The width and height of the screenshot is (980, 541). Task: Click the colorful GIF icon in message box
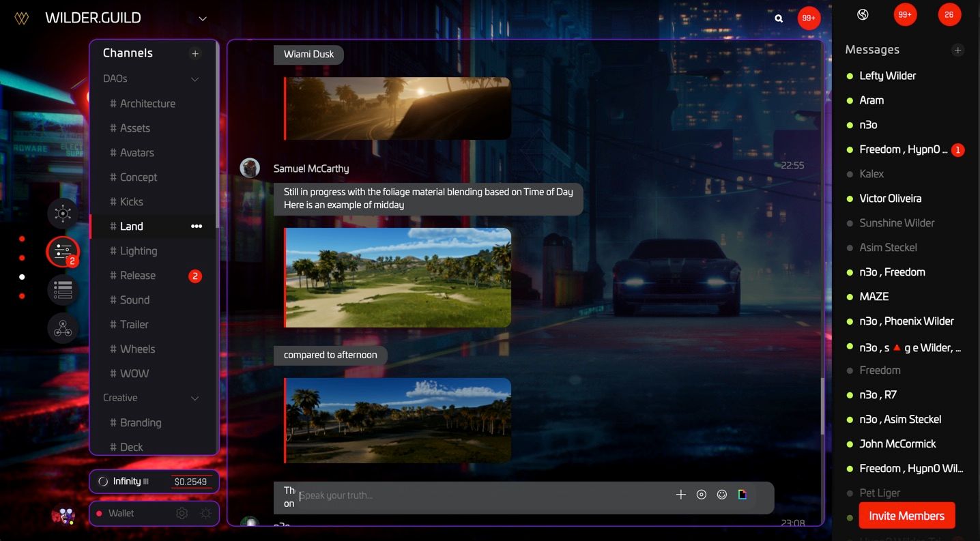point(743,495)
